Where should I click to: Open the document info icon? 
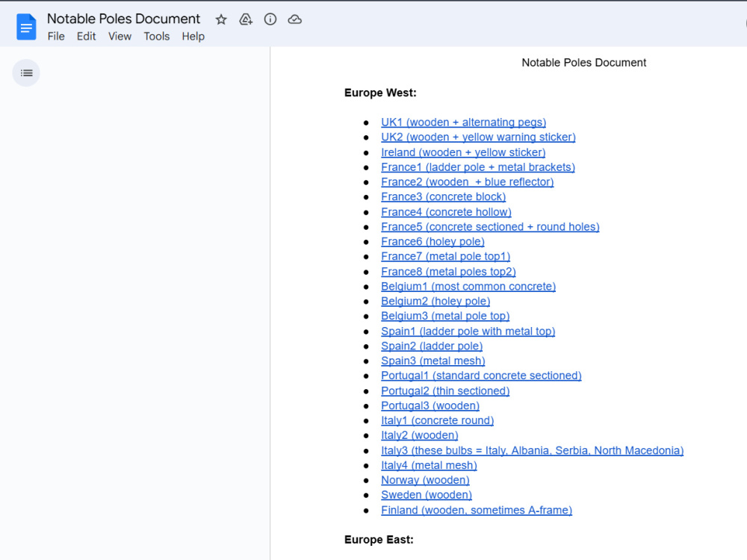[x=270, y=19]
